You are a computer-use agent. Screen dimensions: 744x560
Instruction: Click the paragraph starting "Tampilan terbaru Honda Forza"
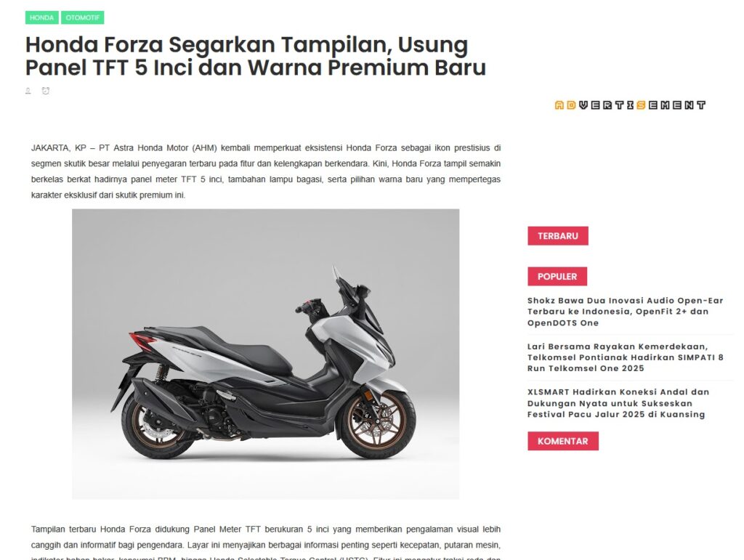[266, 544]
